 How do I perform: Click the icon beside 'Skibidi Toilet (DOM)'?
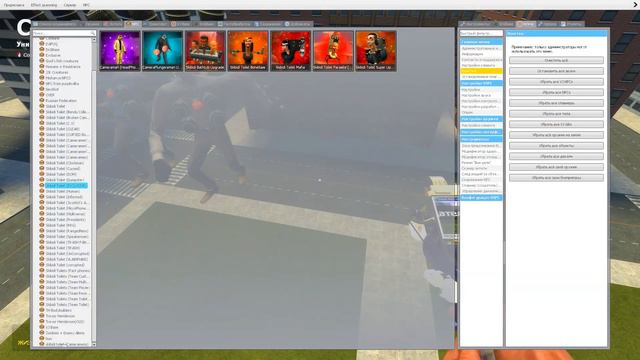(x=42, y=174)
